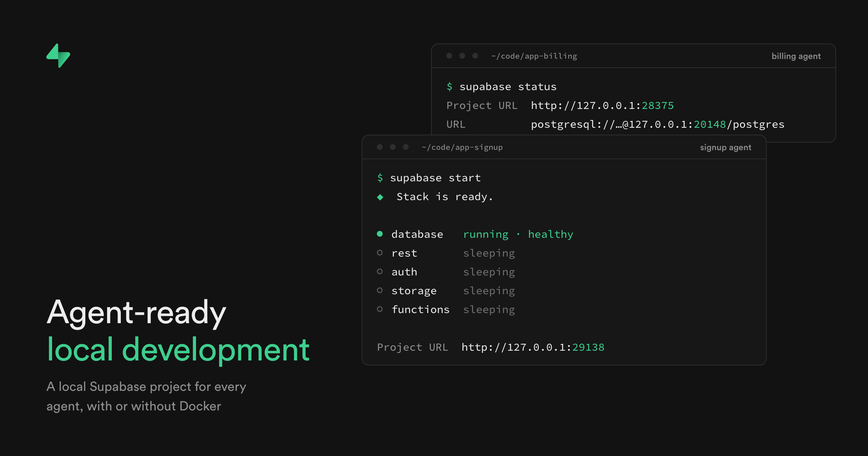Open the http://127.0.0.1:29138 project URL
The width and height of the screenshot is (868, 456).
pos(533,347)
